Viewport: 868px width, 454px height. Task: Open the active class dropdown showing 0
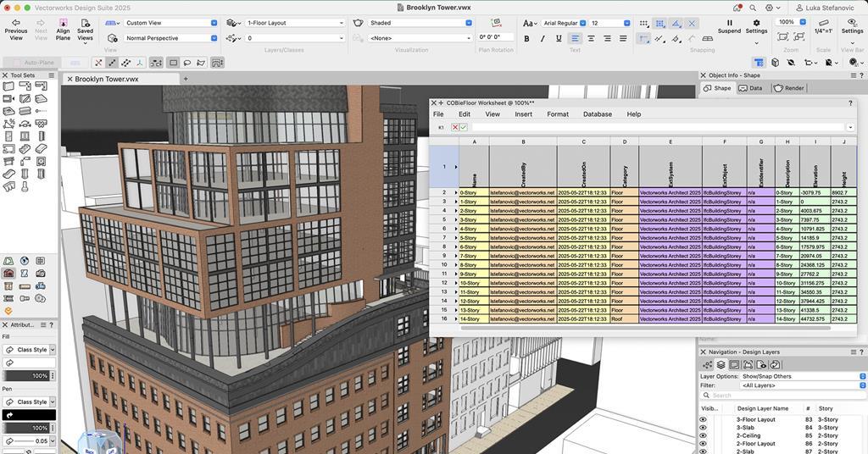[x=295, y=38]
